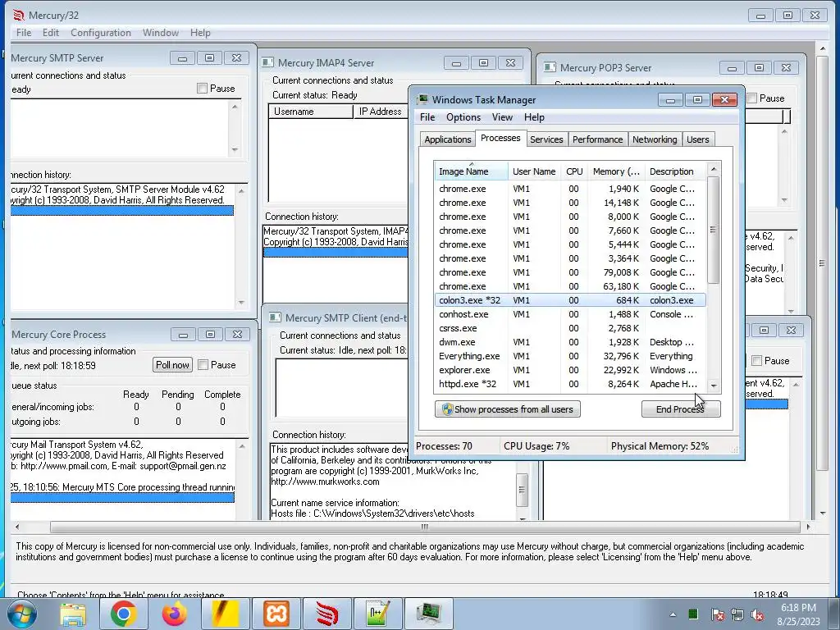Click the Action Center flag tray icon
Image resolution: width=840 pixels, height=630 pixels.
tap(717, 614)
